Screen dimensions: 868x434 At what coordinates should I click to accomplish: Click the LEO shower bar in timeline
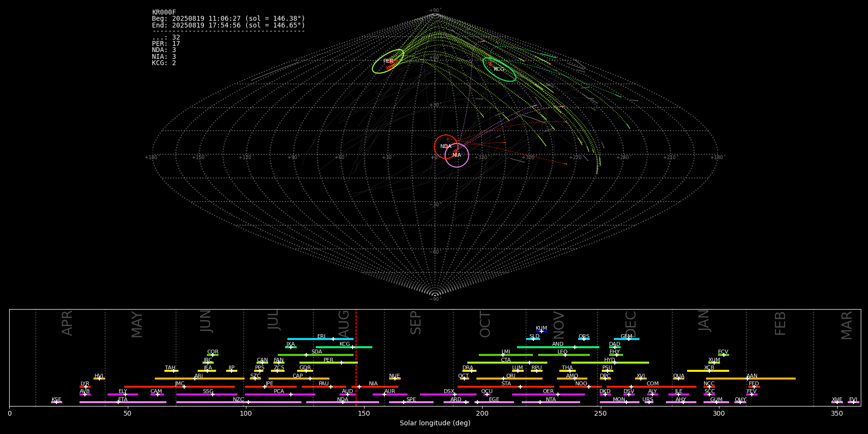[564, 355]
